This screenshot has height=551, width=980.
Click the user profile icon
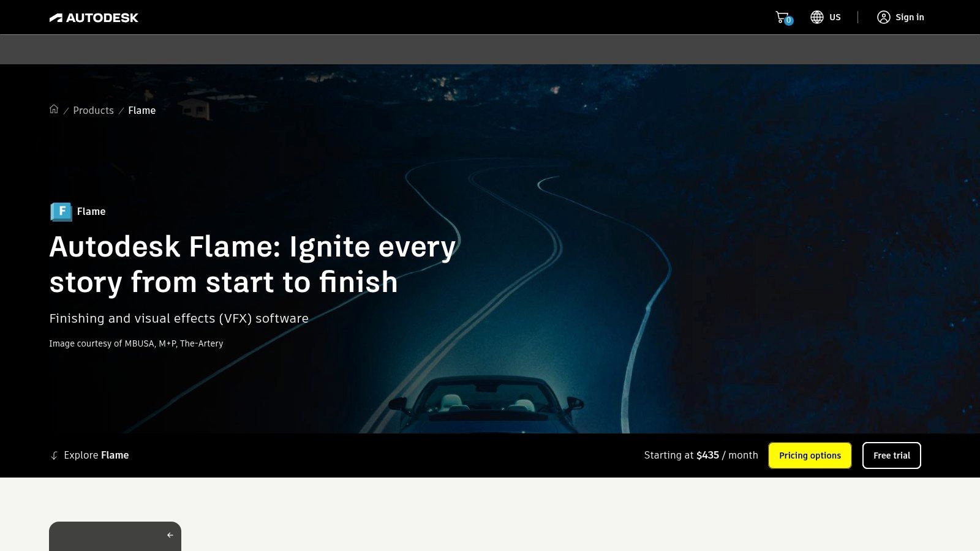[x=883, y=17]
